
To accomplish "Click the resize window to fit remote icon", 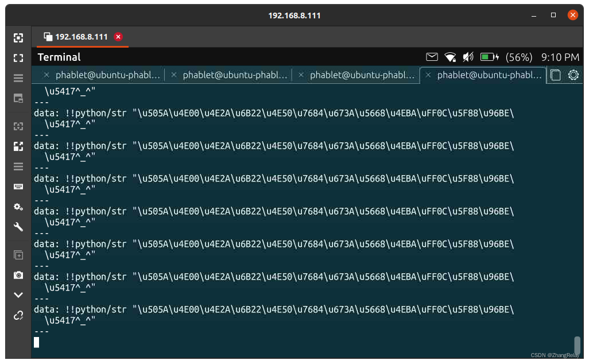I will 18,37.
